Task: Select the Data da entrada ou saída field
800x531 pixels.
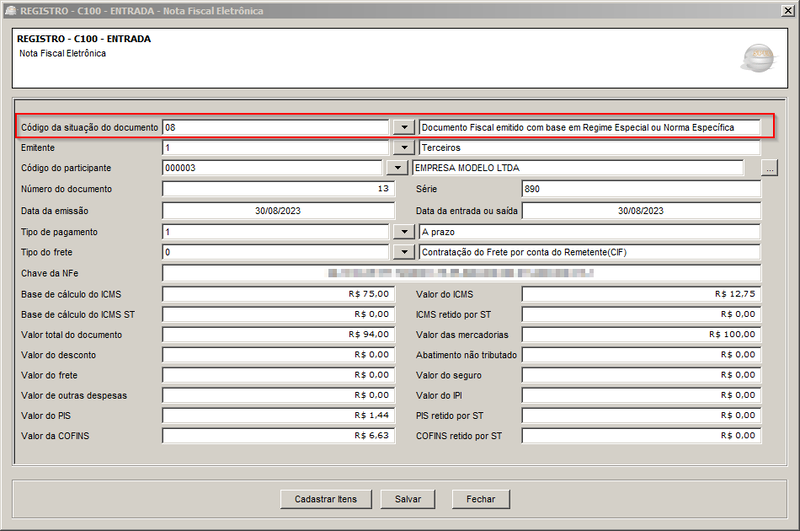Action: click(x=641, y=211)
